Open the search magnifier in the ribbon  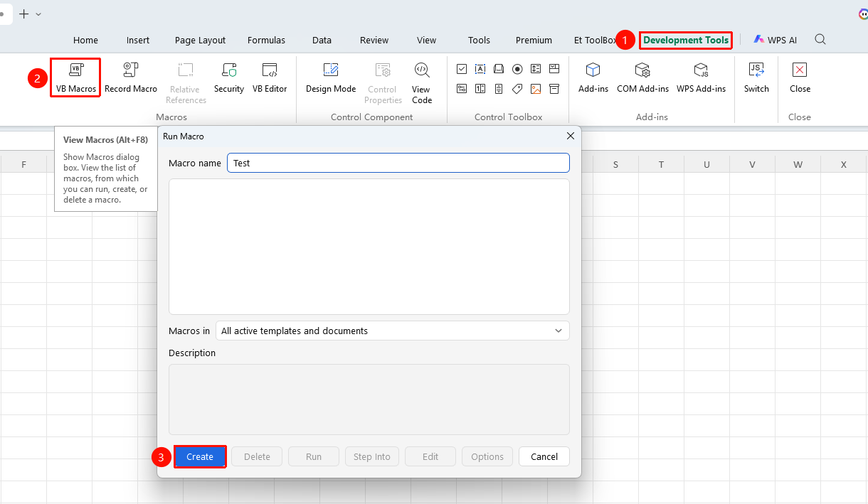click(820, 40)
